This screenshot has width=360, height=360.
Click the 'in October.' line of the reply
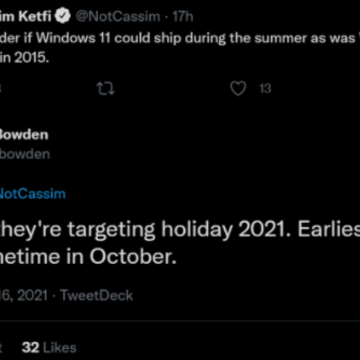(x=88, y=257)
